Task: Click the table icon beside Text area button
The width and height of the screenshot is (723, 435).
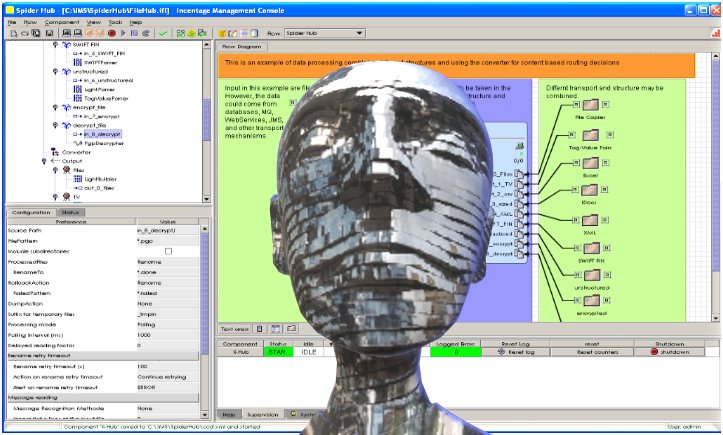Action: [275, 329]
